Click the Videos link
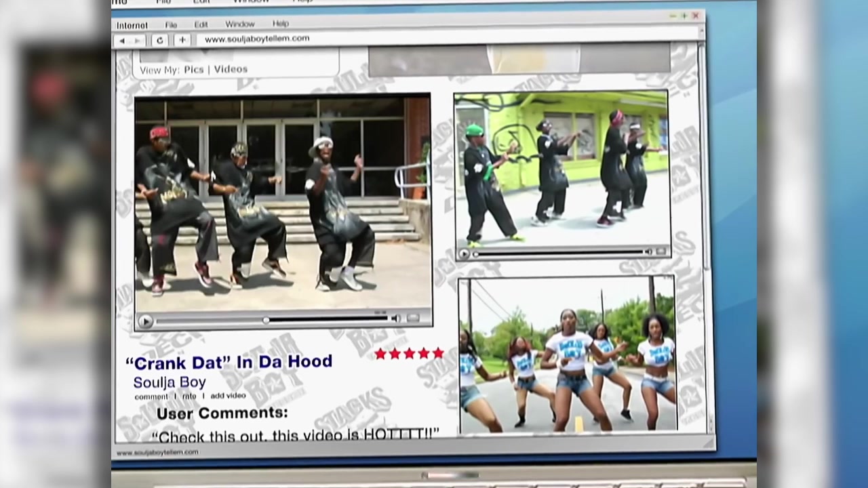868x488 pixels. coord(231,69)
